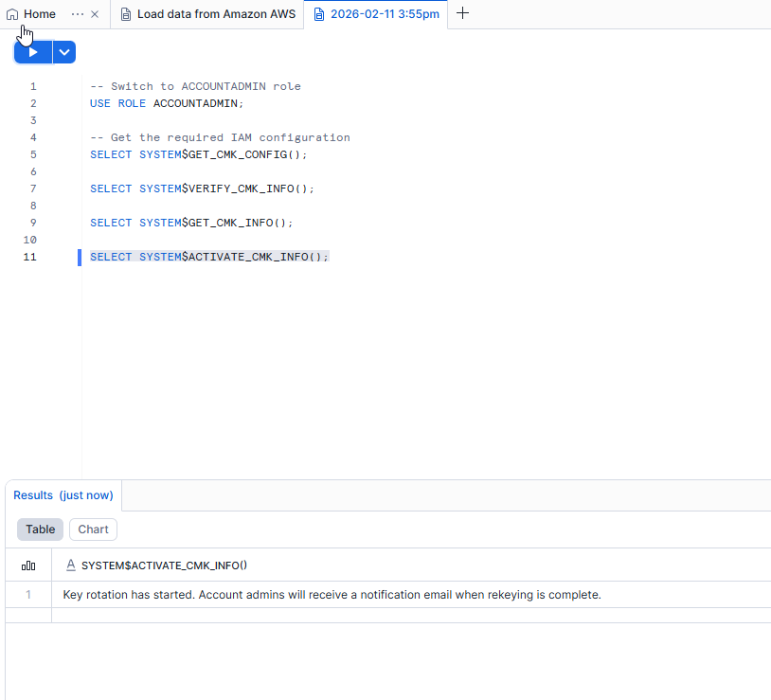The height and width of the screenshot is (700, 771).
Task: Switch results view to Table
Action: [x=41, y=529]
